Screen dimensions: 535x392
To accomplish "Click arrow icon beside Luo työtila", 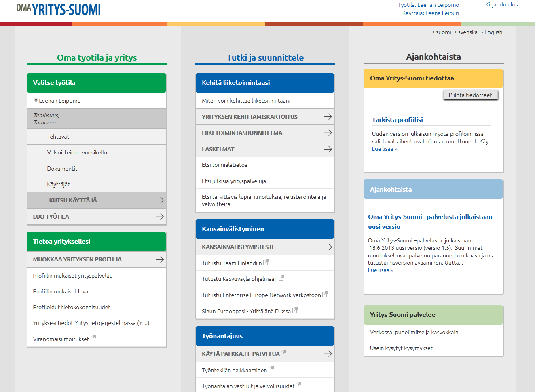I will 160,217.
